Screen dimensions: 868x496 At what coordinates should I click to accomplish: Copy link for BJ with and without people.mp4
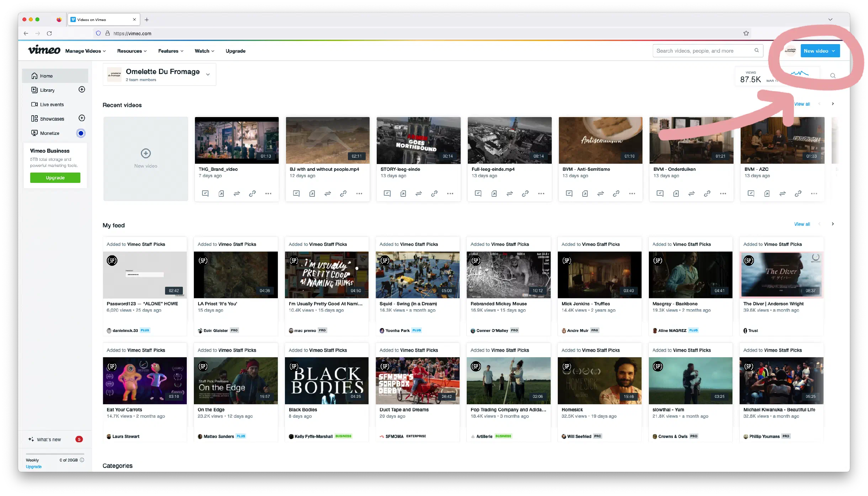point(343,194)
